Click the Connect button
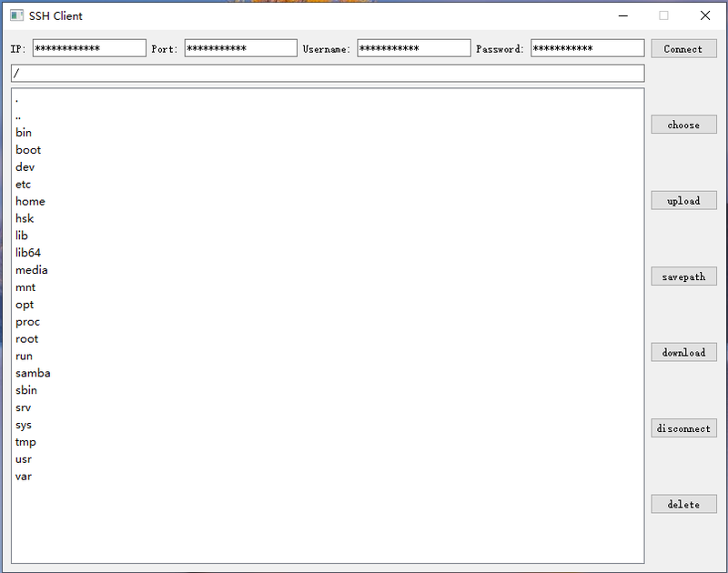Image resolution: width=728 pixels, height=573 pixels. (683, 49)
